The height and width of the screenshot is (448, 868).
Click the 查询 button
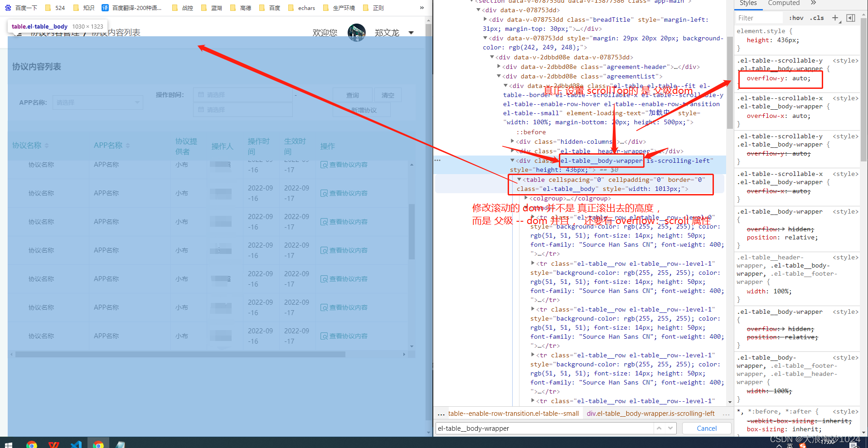click(x=353, y=95)
